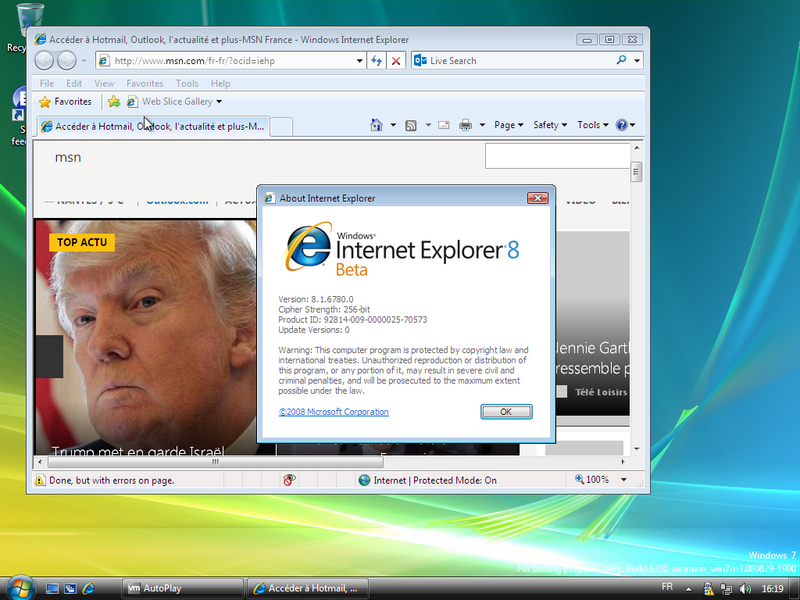Click the Live Search magnifier icon
This screenshot has width=800, height=600.
621,61
